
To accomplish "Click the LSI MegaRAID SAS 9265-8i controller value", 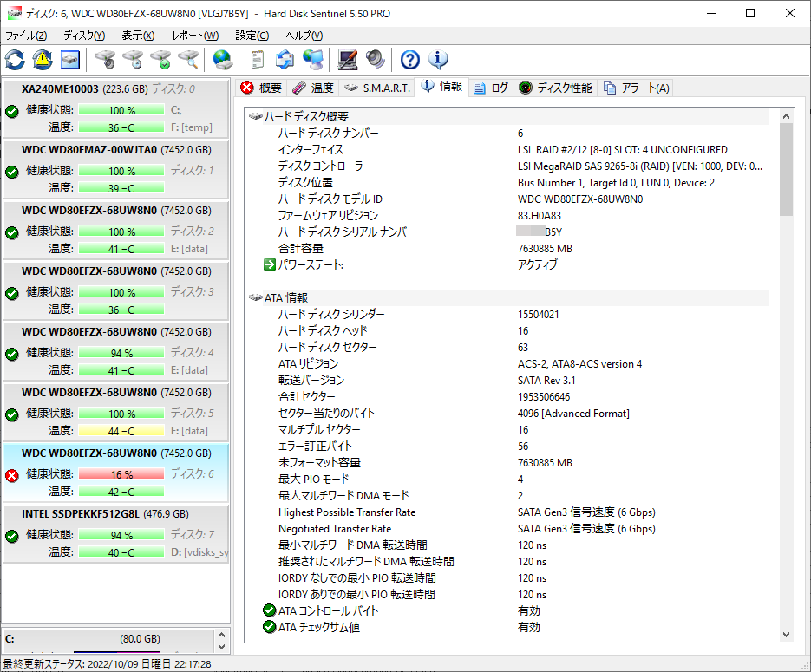I will [640, 166].
